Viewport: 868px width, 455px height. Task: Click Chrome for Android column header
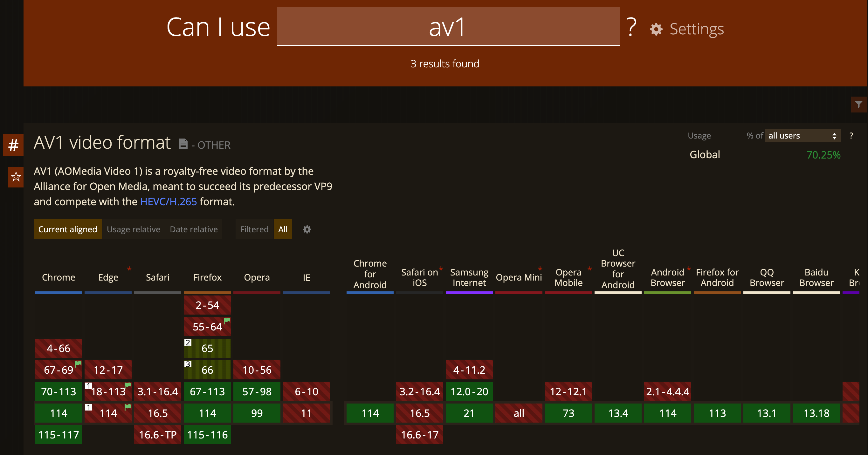click(x=370, y=274)
